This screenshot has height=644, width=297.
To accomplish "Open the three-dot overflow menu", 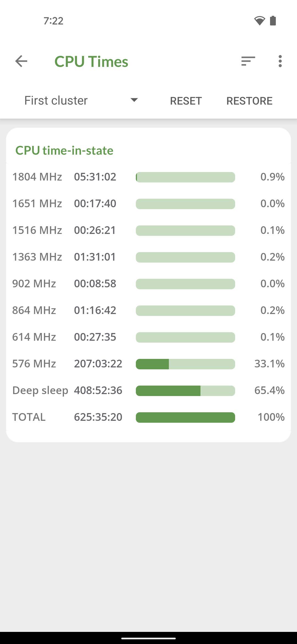I will tap(280, 61).
